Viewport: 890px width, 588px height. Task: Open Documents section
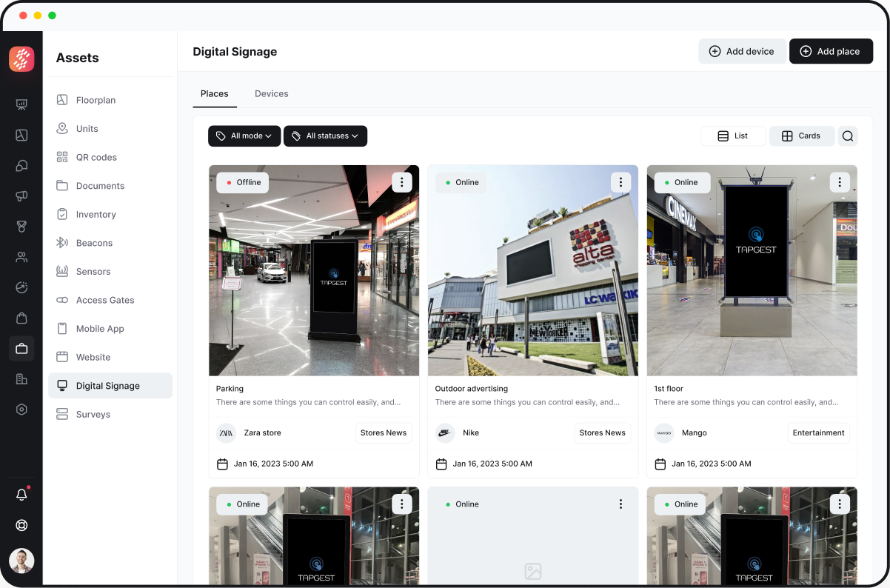110,186
